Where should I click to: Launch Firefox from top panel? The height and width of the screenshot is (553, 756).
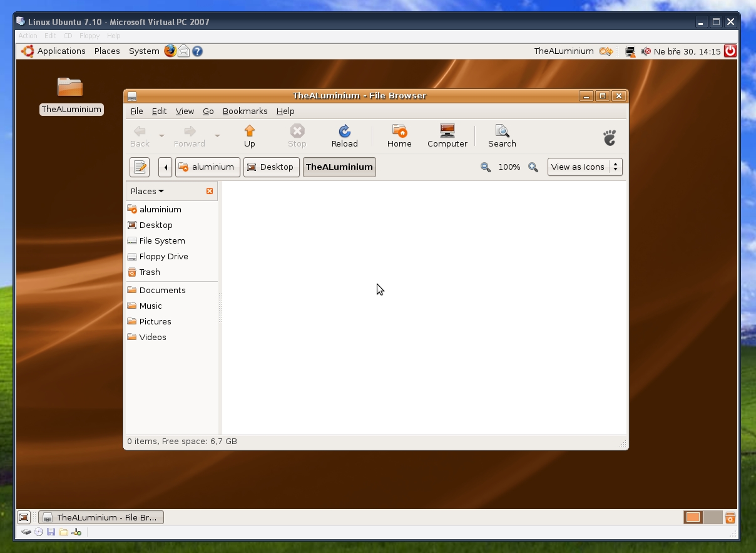(170, 51)
